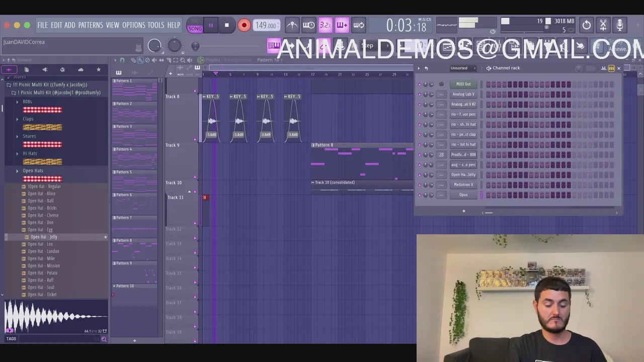The image size is (644, 362).
Task: Mute the Analog Lab V channel
Action: point(420,95)
